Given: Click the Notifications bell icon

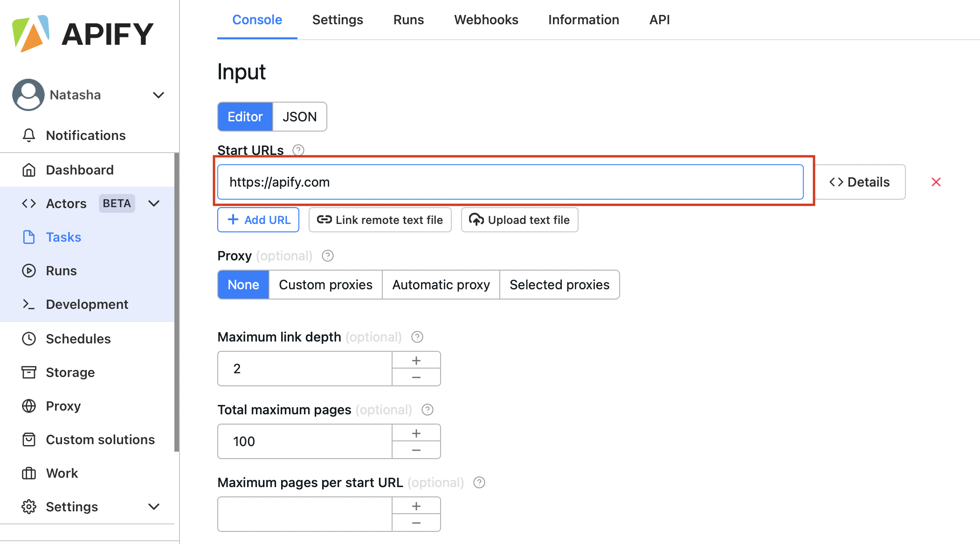Looking at the screenshot, I should point(29,135).
